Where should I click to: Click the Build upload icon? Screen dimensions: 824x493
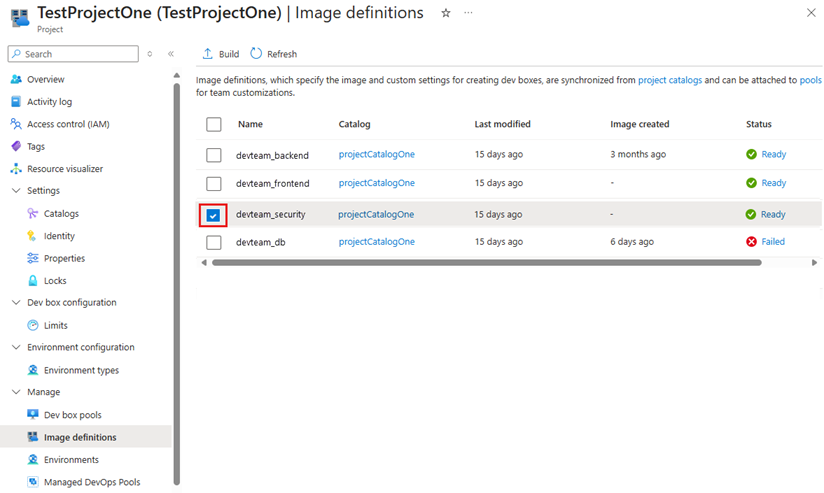click(x=208, y=54)
